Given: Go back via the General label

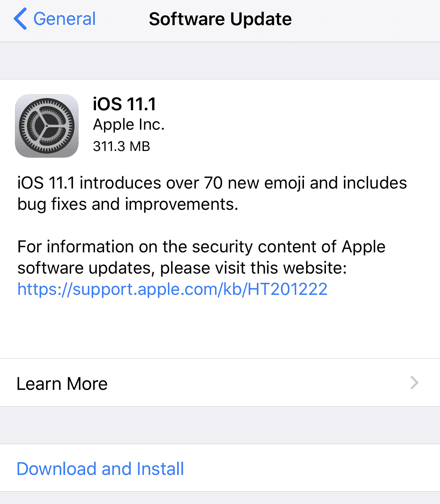Looking at the screenshot, I should click(x=64, y=19).
